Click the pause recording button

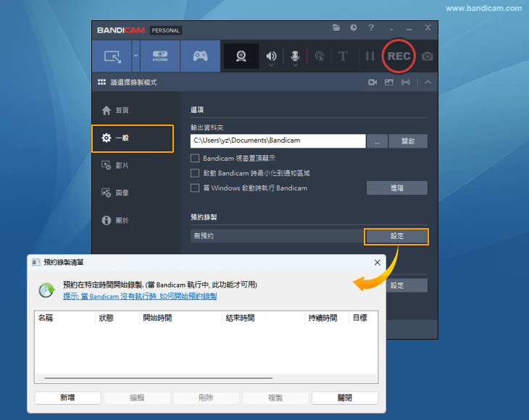tap(370, 56)
